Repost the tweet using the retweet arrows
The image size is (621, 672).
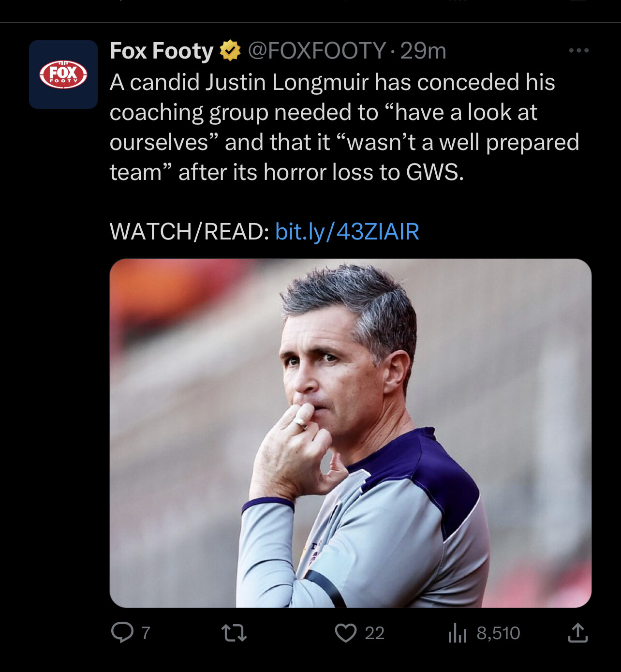234,633
